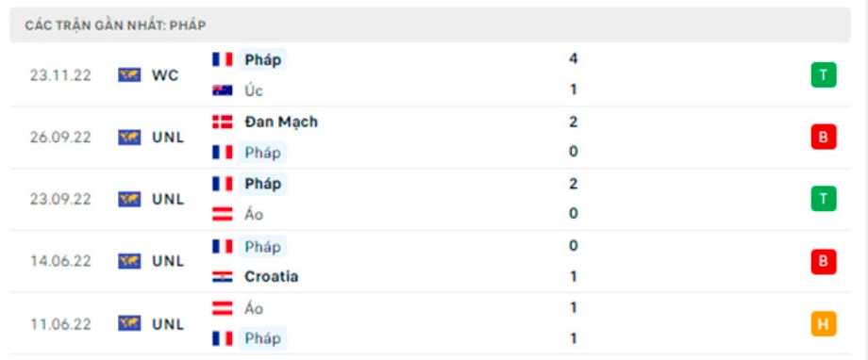Click the header Các trận gần nhất: Pháp

(115, 25)
